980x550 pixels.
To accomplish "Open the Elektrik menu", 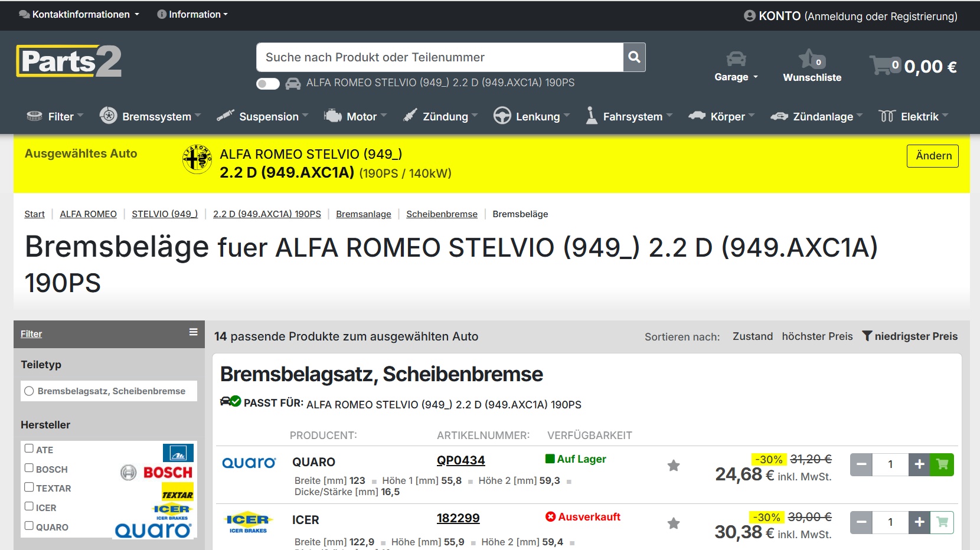I will (913, 116).
